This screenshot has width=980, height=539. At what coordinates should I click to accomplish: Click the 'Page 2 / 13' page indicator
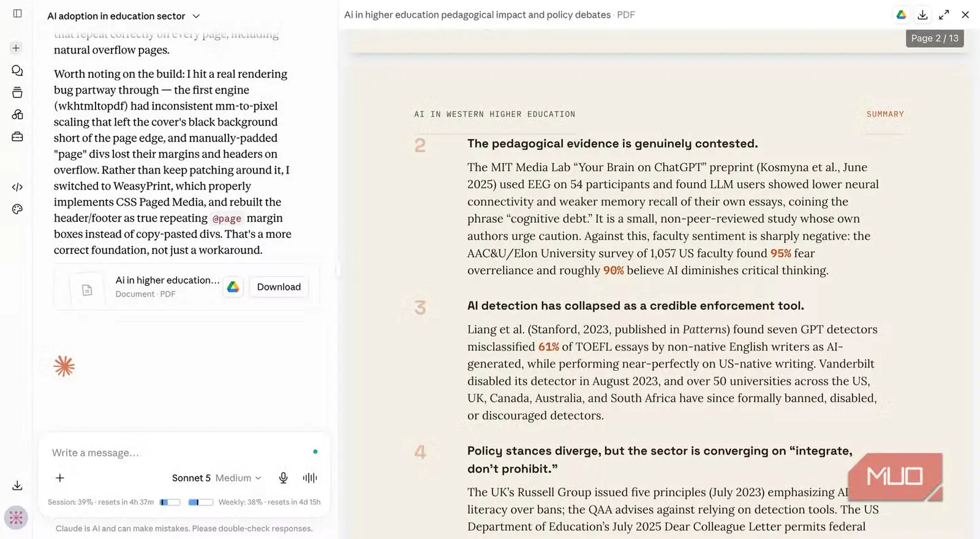(935, 38)
